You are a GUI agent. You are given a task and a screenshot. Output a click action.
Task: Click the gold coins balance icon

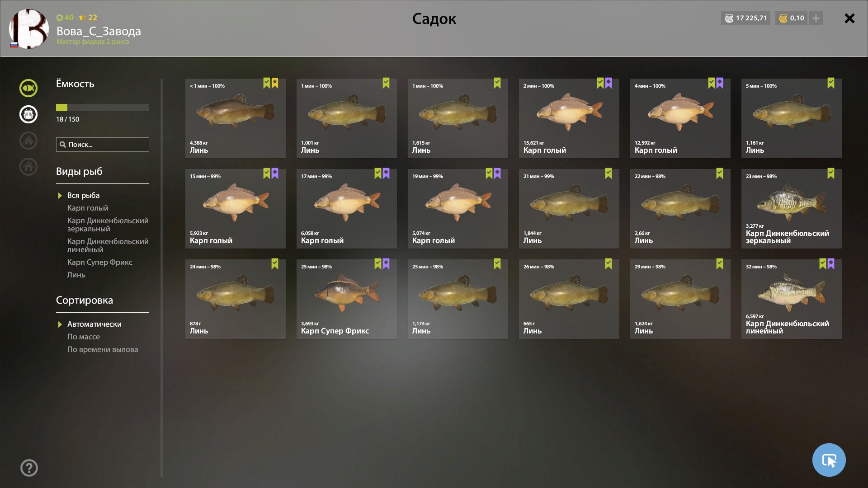pyautogui.click(x=783, y=19)
